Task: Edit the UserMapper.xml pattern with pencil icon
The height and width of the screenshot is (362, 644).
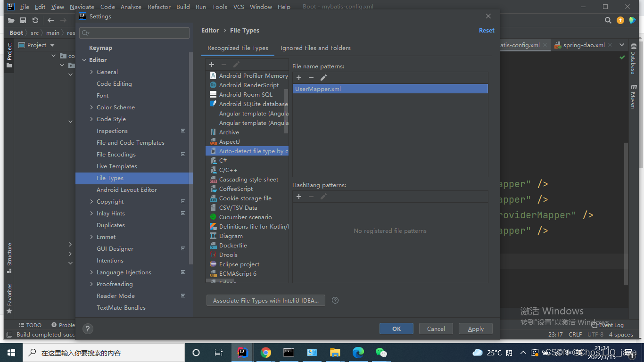Action: [x=323, y=78]
